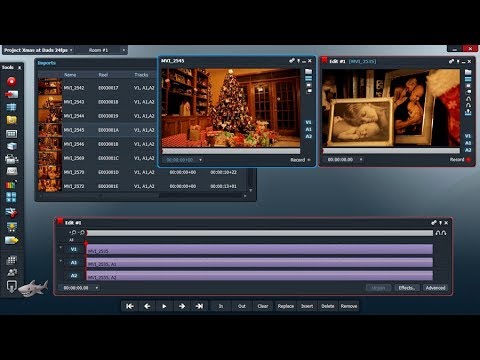The image size is (480, 360).
Task: Open the Edit #1 viewer window menu arrow
Action: (458, 62)
